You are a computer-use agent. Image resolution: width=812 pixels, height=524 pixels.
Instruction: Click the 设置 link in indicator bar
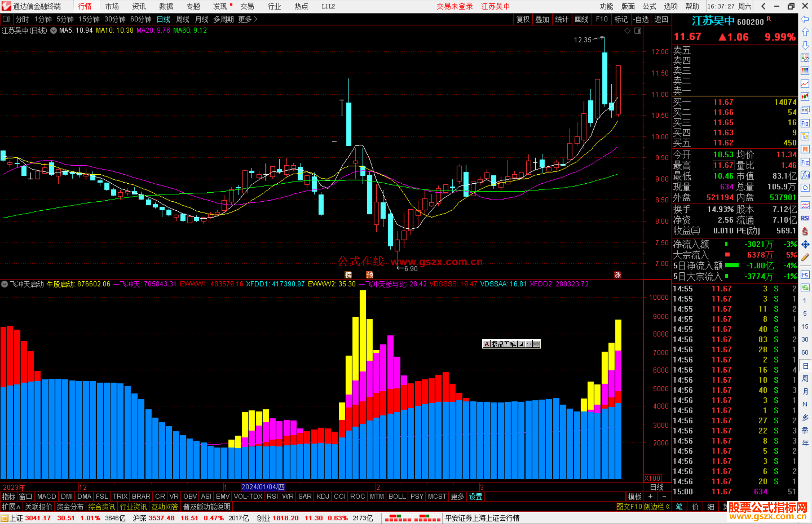click(475, 497)
